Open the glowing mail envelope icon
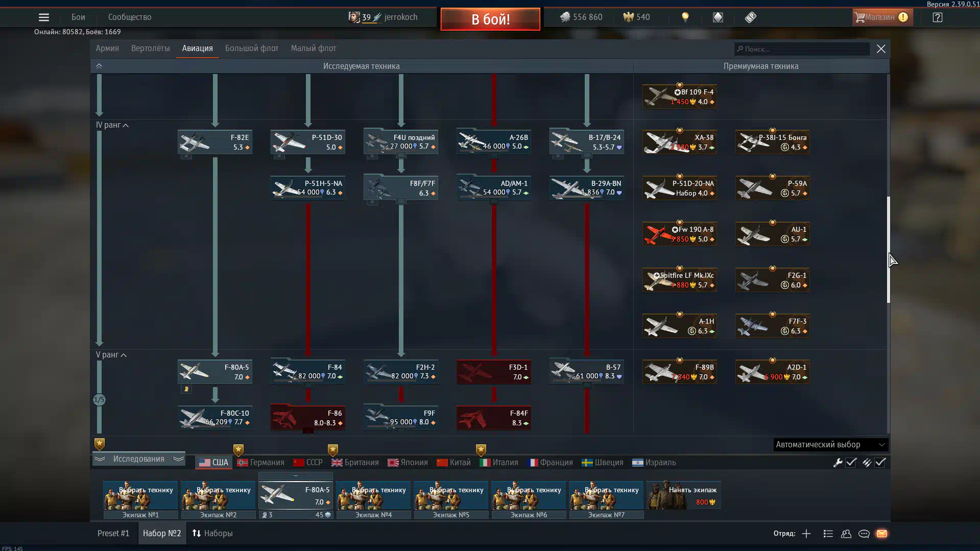 [882, 534]
